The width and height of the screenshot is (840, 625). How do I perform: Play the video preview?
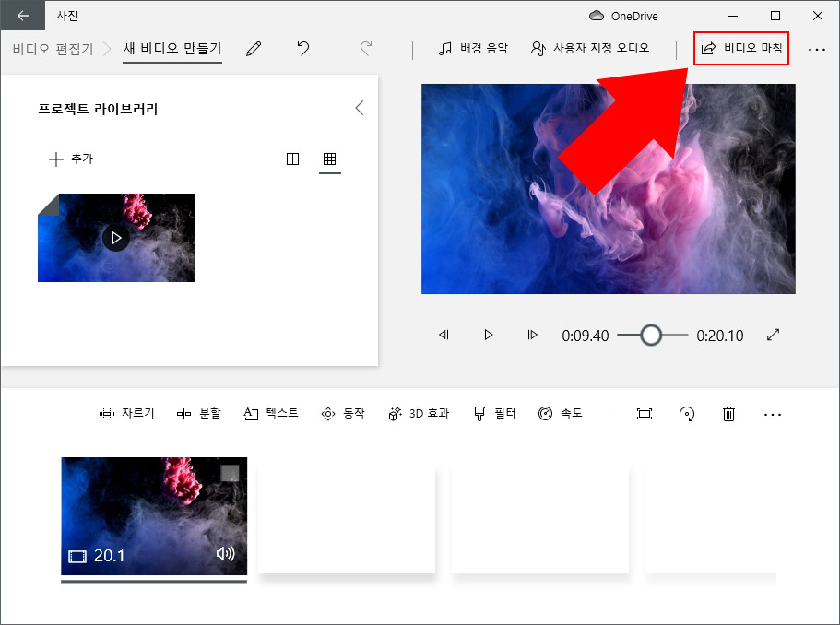[x=488, y=335]
